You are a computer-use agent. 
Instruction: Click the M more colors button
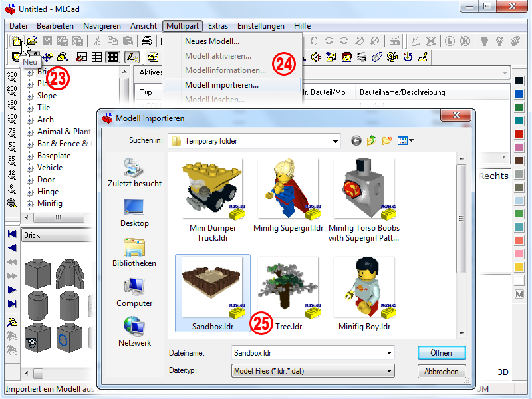click(519, 294)
